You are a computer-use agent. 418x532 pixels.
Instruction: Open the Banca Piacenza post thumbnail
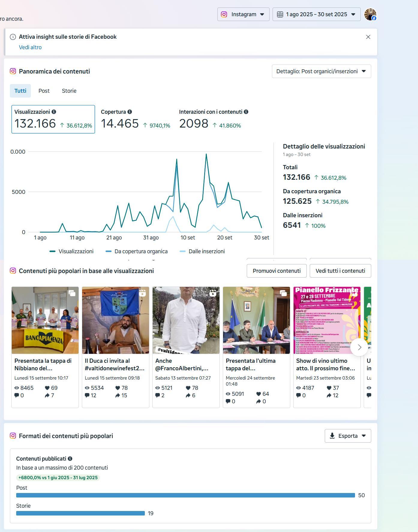coord(45,320)
